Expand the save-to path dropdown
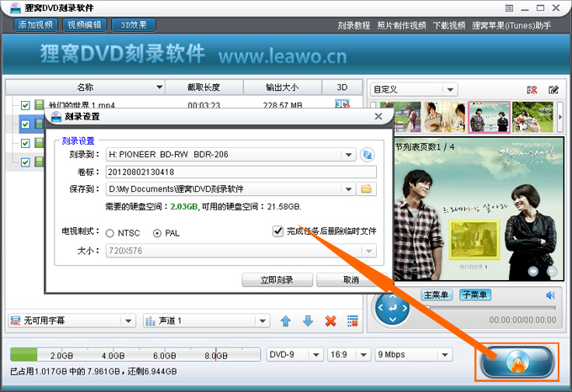572x392 pixels. click(349, 189)
